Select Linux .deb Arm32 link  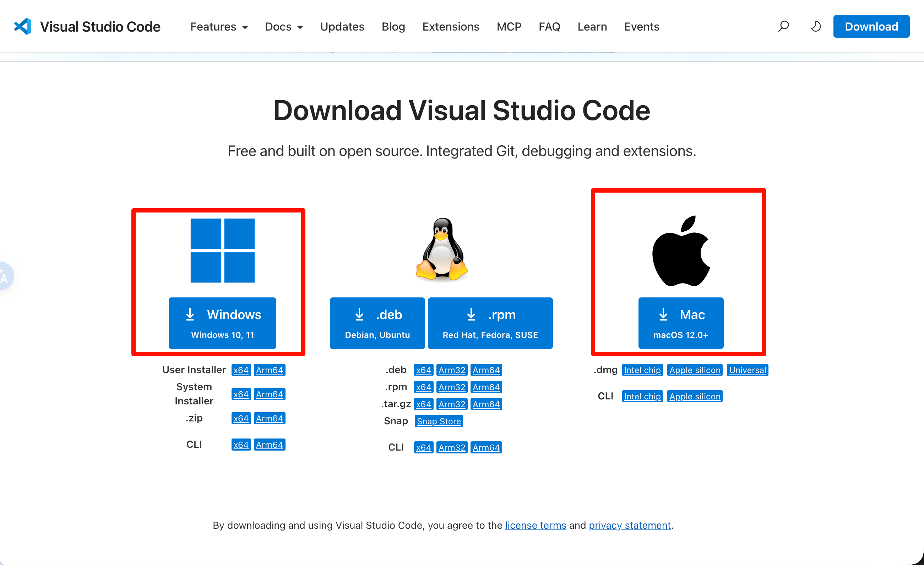click(452, 370)
